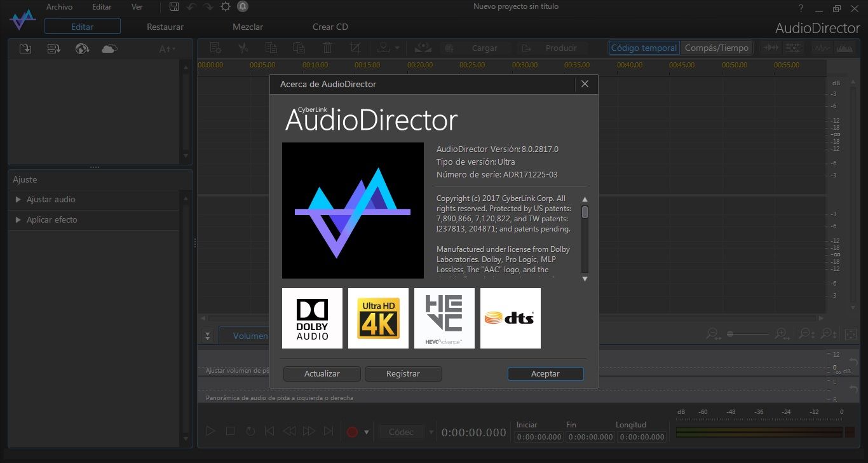Image resolution: width=868 pixels, height=463 pixels.
Task: Toggle the loop playback button
Action: [250, 431]
